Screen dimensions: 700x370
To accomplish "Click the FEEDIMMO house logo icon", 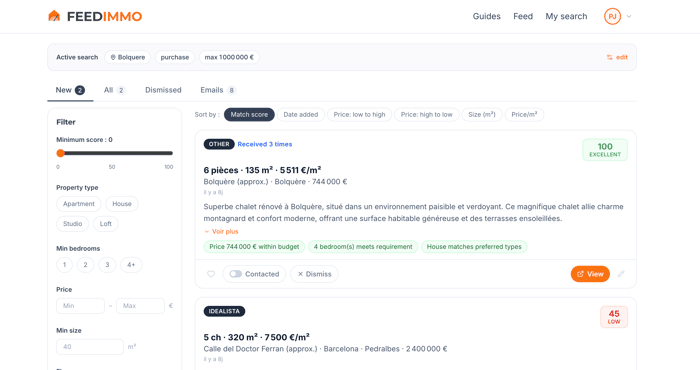I will tap(54, 16).
